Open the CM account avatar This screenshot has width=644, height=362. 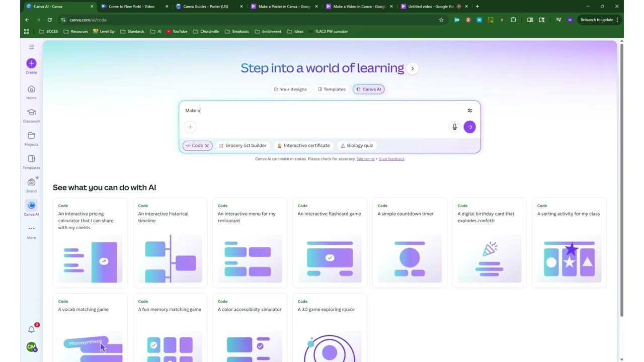tap(32, 347)
